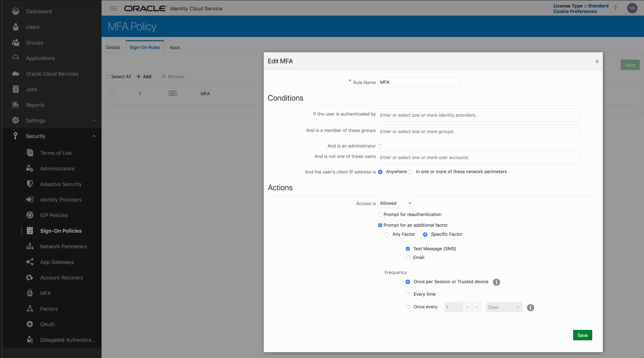Click the Rule Name input field
This screenshot has width=644, height=358.
click(419, 82)
